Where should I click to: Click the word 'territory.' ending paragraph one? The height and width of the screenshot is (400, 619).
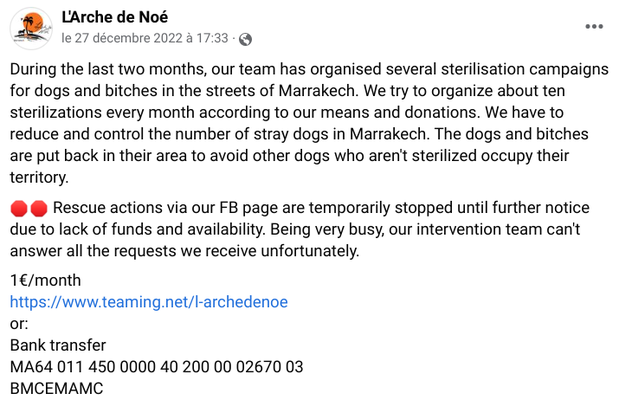coord(39,178)
